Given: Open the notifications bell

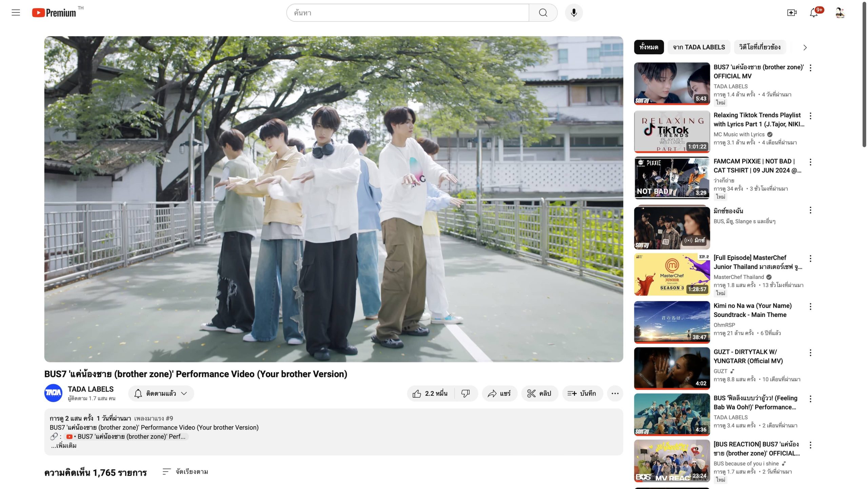Looking at the screenshot, I should [814, 13].
